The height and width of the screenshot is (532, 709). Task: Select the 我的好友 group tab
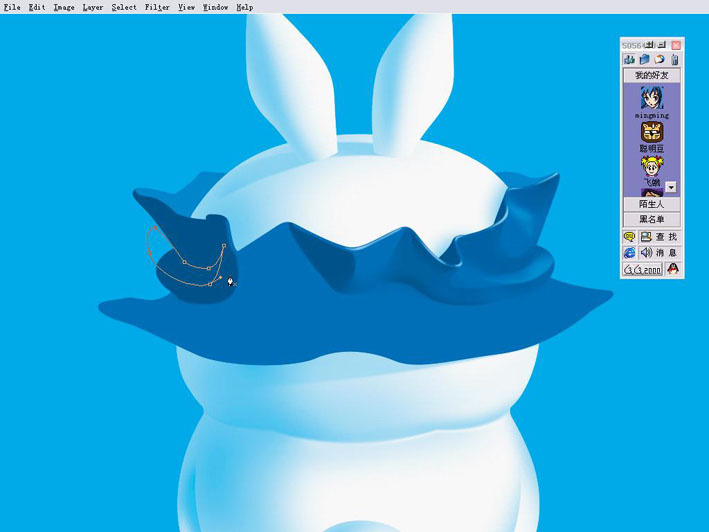pos(652,75)
